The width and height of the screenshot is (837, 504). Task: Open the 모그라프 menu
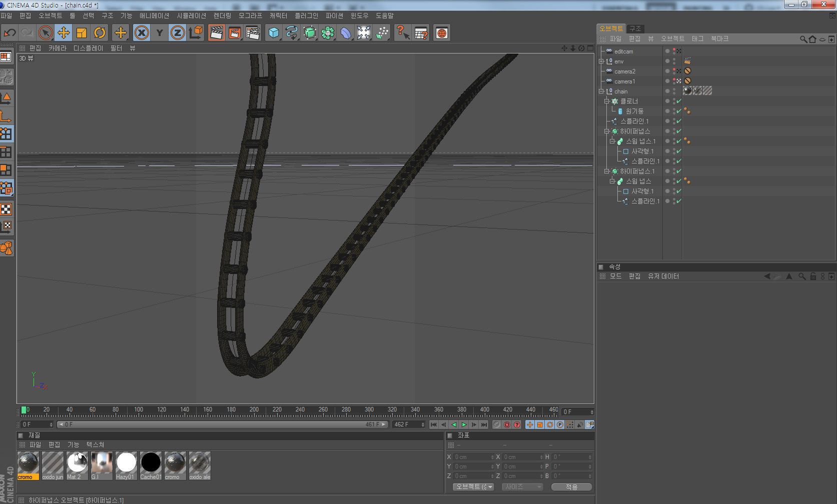[x=250, y=15]
